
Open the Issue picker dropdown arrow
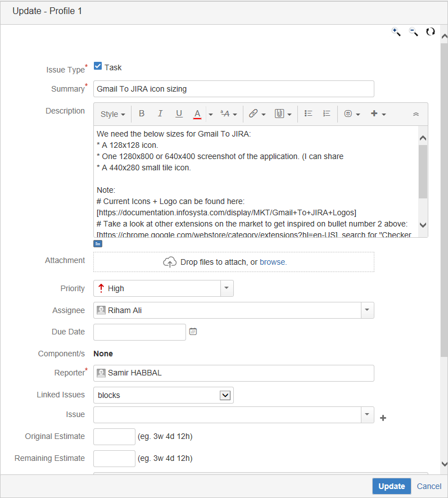tap(367, 414)
